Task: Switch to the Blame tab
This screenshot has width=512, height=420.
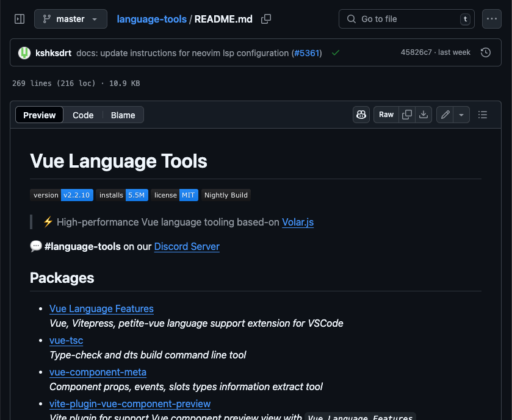Action: coord(123,115)
